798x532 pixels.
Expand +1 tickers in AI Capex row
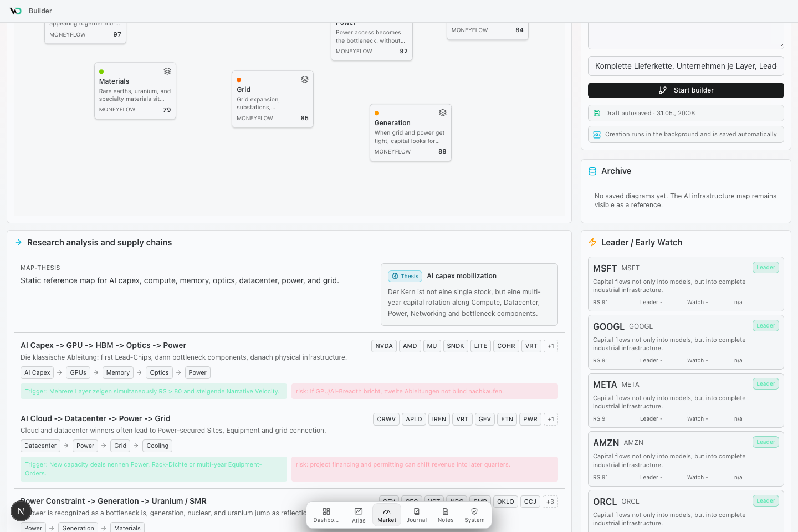pyautogui.click(x=551, y=346)
